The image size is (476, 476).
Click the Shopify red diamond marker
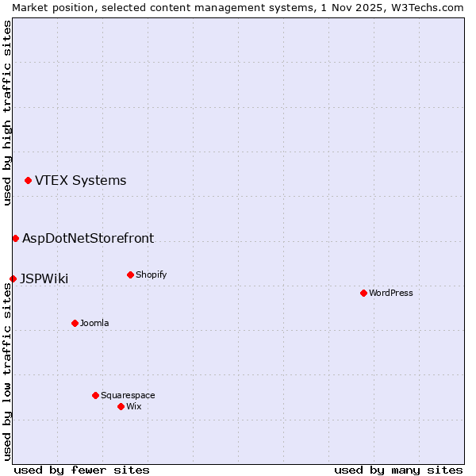click(130, 275)
